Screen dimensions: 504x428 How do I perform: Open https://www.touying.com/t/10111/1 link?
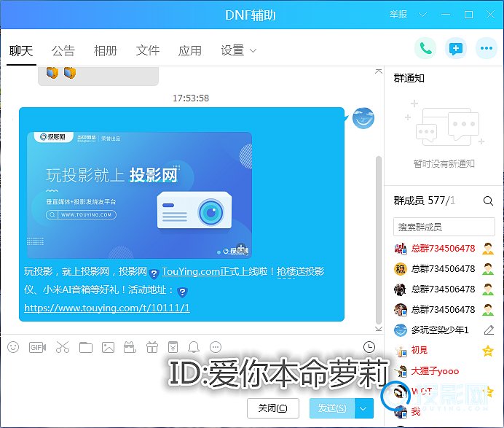click(x=107, y=308)
